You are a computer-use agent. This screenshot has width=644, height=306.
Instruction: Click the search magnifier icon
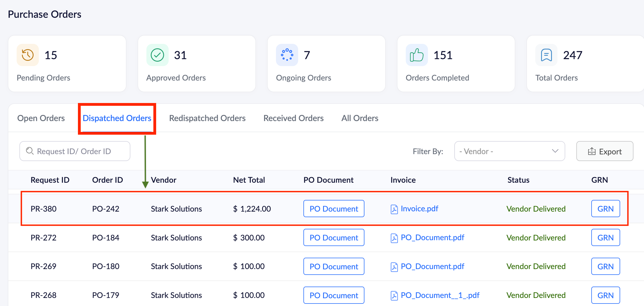[30, 151]
